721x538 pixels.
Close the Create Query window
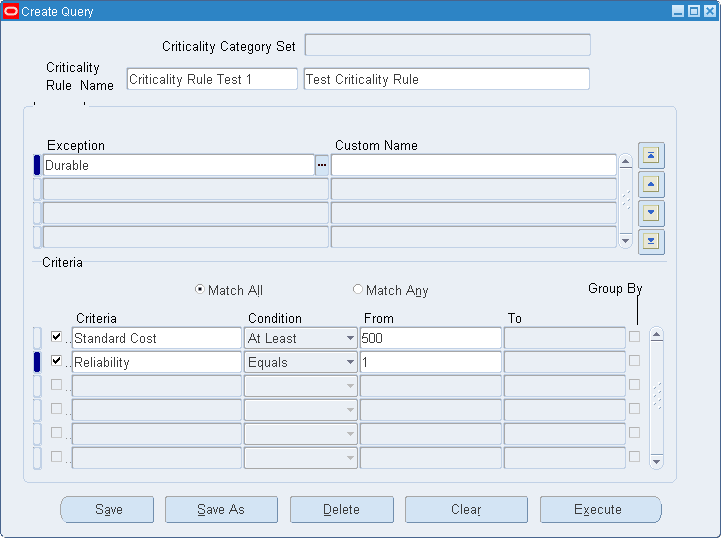tap(710, 11)
